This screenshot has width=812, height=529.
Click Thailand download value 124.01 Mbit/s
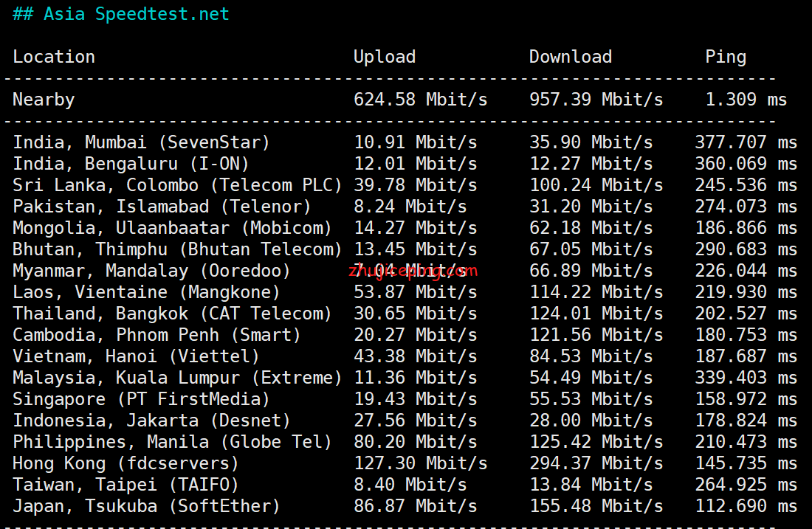click(596, 314)
